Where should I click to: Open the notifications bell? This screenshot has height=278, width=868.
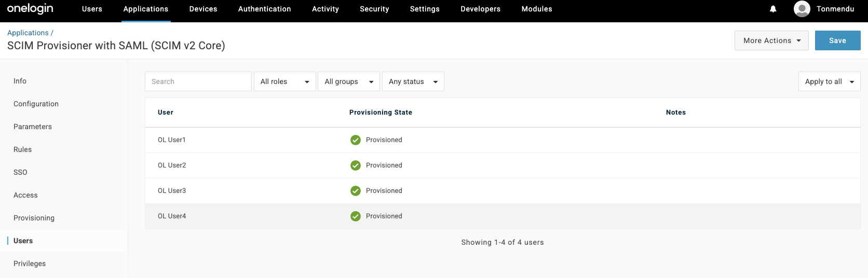pos(773,9)
